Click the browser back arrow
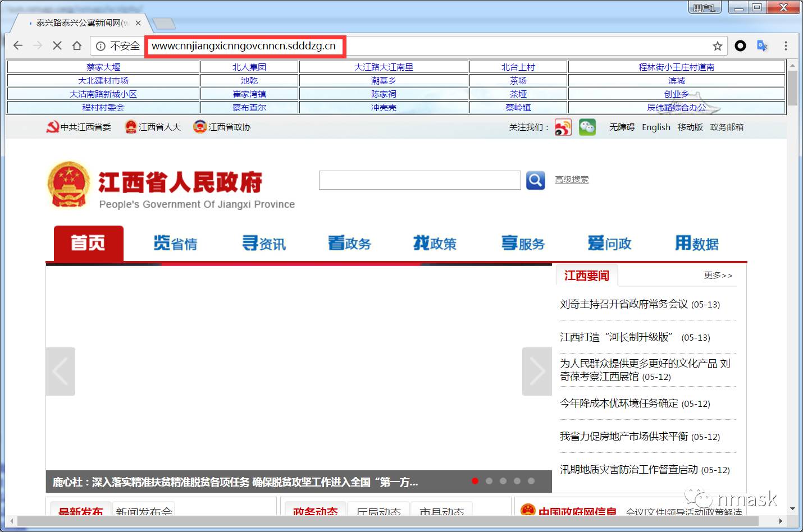 click(17, 45)
